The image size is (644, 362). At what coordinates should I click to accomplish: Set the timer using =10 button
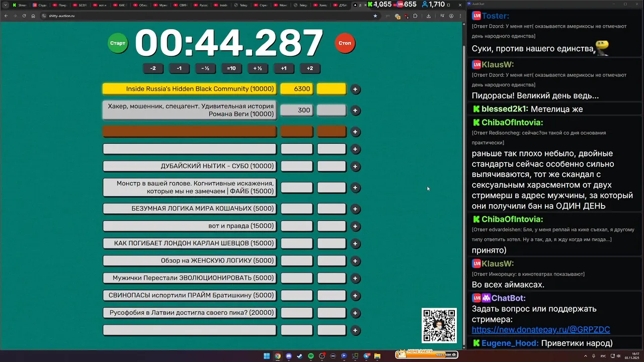point(231,68)
